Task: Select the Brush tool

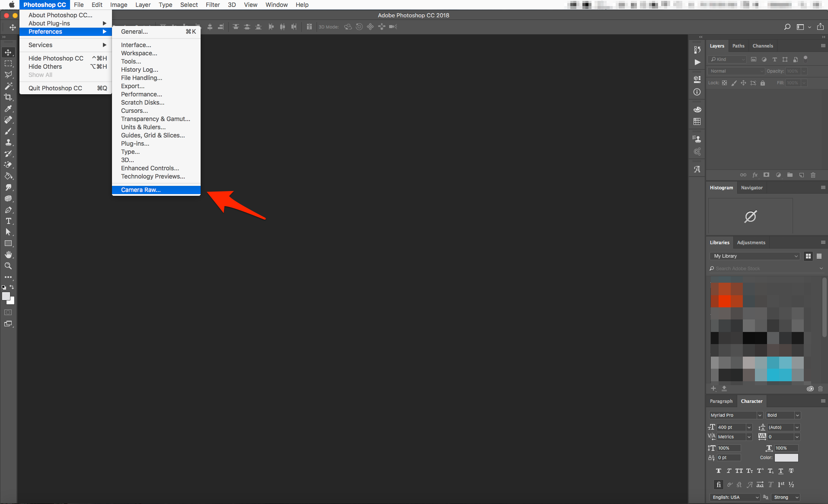Action: [x=8, y=131]
